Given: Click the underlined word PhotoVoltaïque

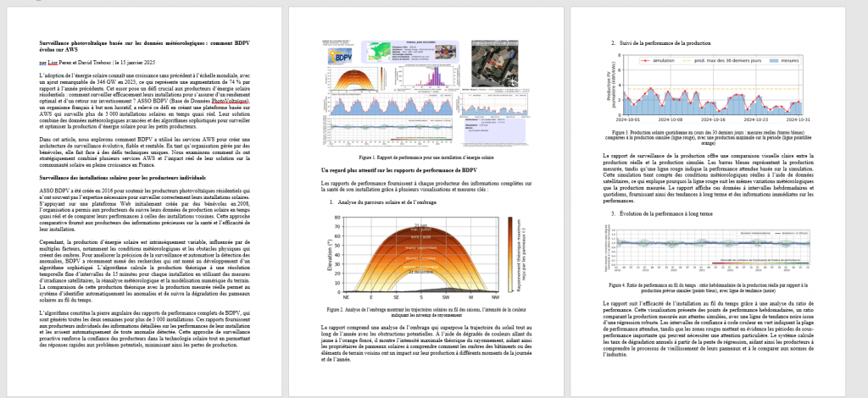Looking at the screenshot, I should (x=230, y=102).
